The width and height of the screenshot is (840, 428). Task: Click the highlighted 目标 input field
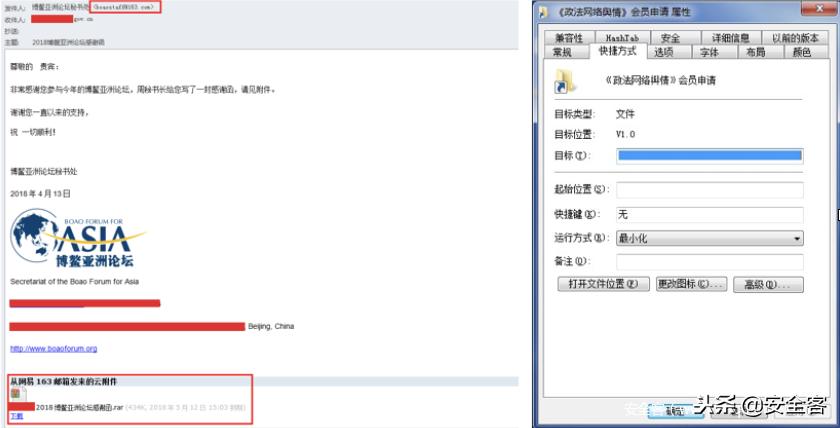point(709,155)
